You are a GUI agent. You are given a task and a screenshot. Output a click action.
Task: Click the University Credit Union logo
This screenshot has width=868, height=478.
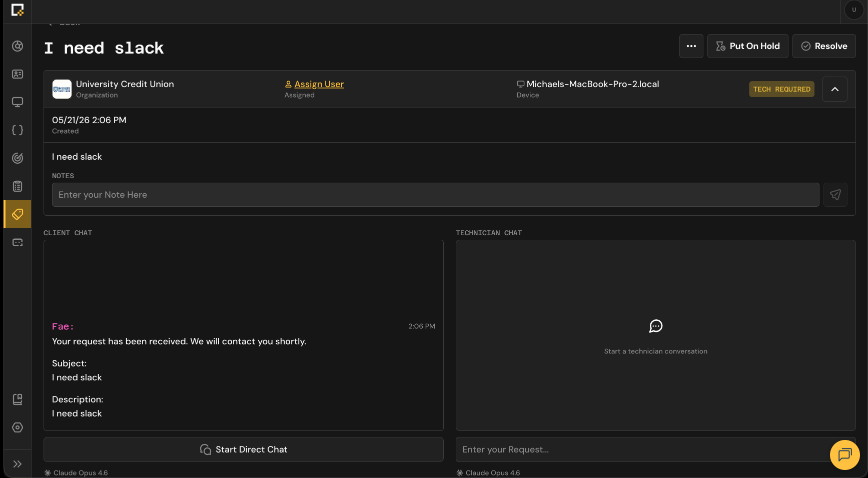pyautogui.click(x=62, y=89)
